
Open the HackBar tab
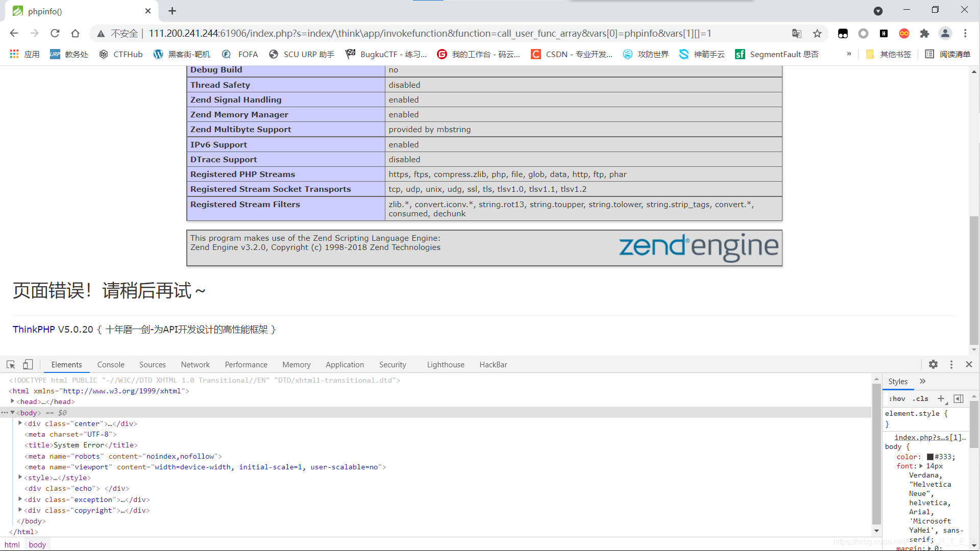point(493,365)
